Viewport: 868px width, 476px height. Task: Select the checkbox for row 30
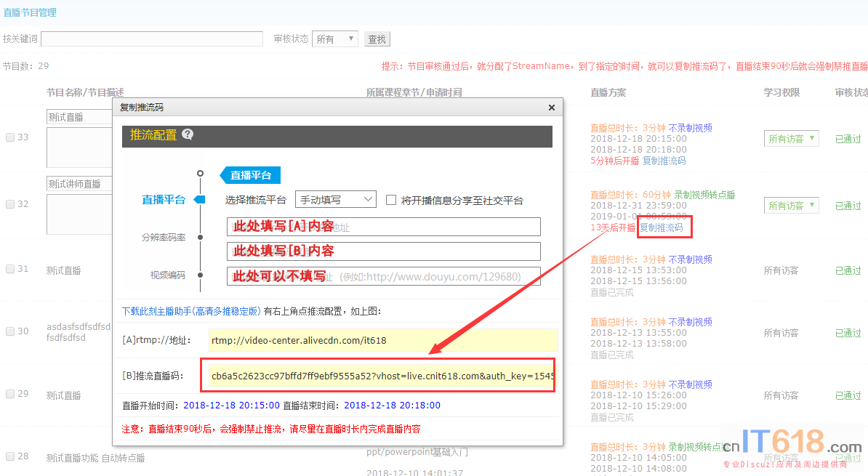click(x=10, y=331)
